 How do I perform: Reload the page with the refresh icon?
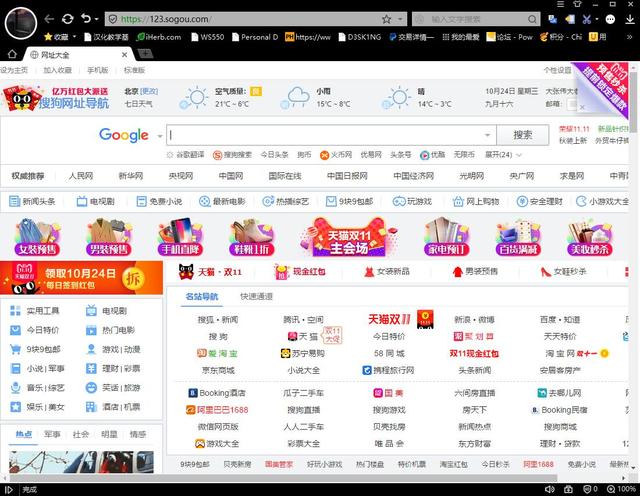coord(67,19)
